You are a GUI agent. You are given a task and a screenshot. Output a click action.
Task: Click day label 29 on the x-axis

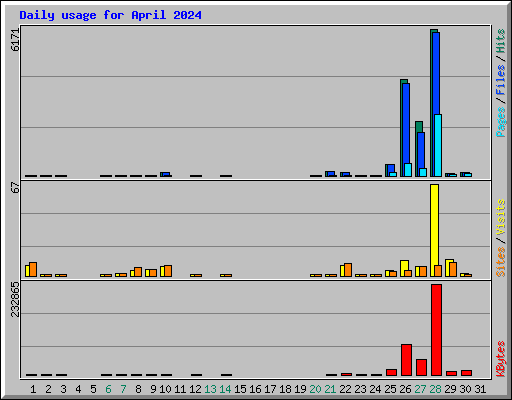450,389
